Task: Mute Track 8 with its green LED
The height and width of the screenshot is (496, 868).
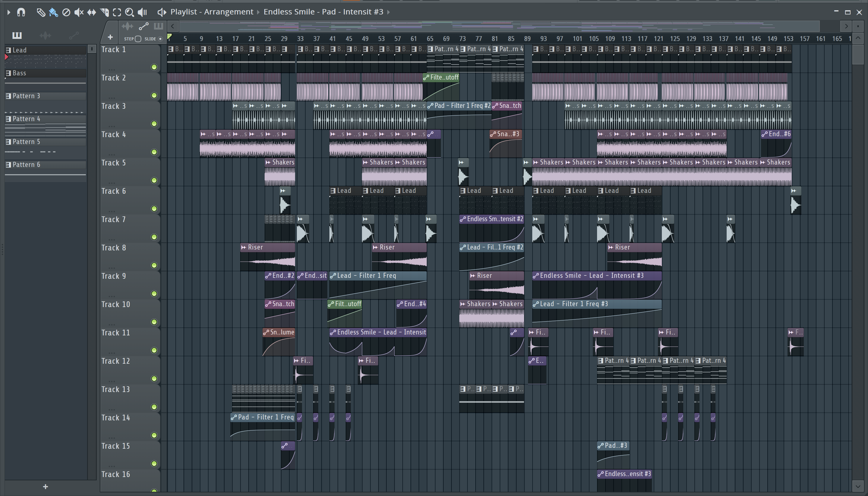Action: click(154, 265)
